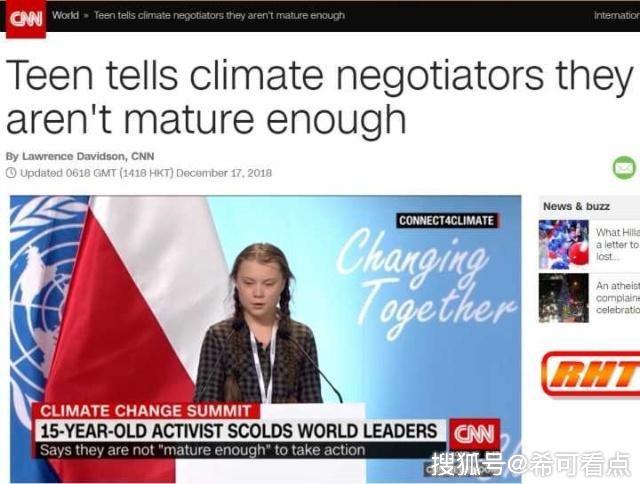
Task: Click the CNN logo in header
Action: (26, 19)
